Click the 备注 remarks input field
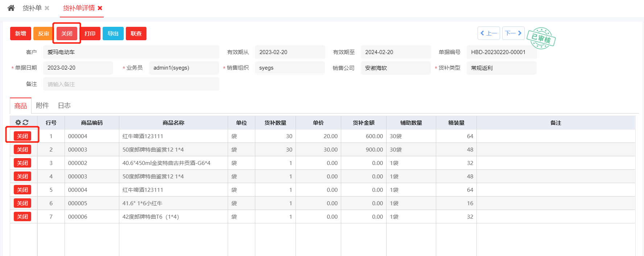644x256 pixels. [x=131, y=84]
